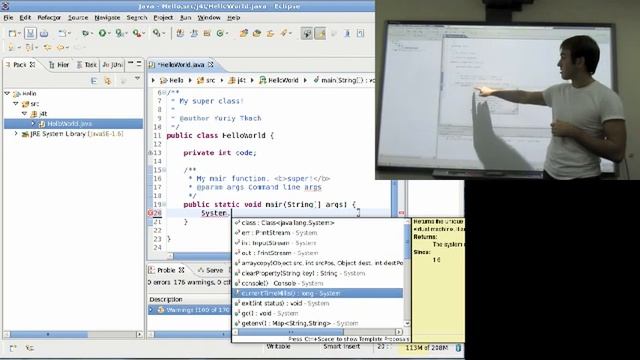Screen dimensions: 640x360
Task: Click the Collapse All icon in Package Explorer
Action: tap(94, 81)
